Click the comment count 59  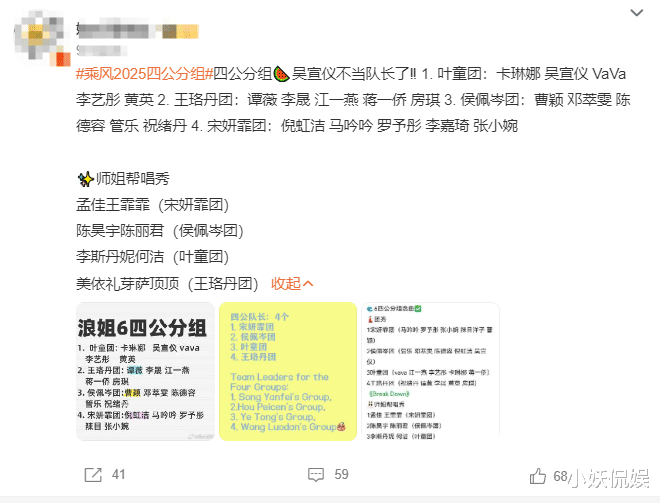(341, 475)
